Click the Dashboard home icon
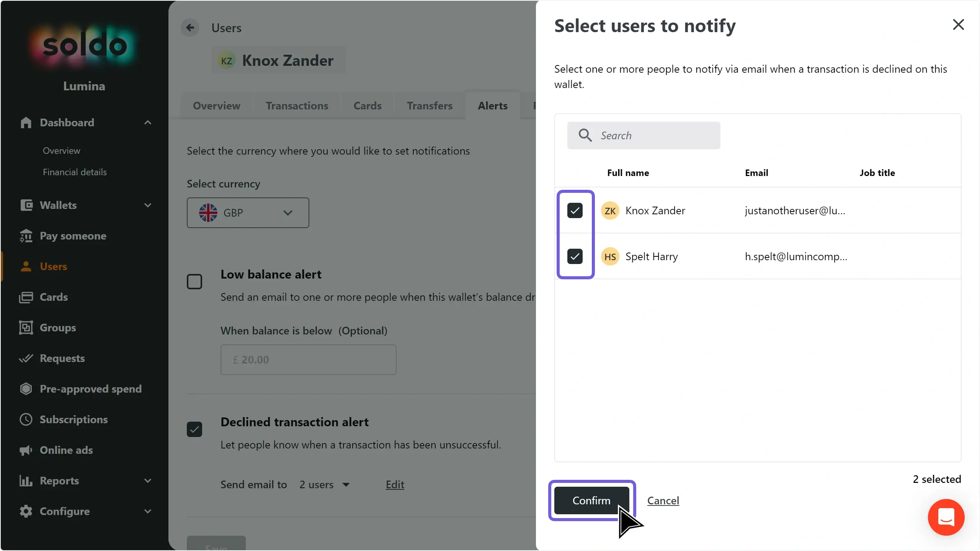 click(26, 122)
